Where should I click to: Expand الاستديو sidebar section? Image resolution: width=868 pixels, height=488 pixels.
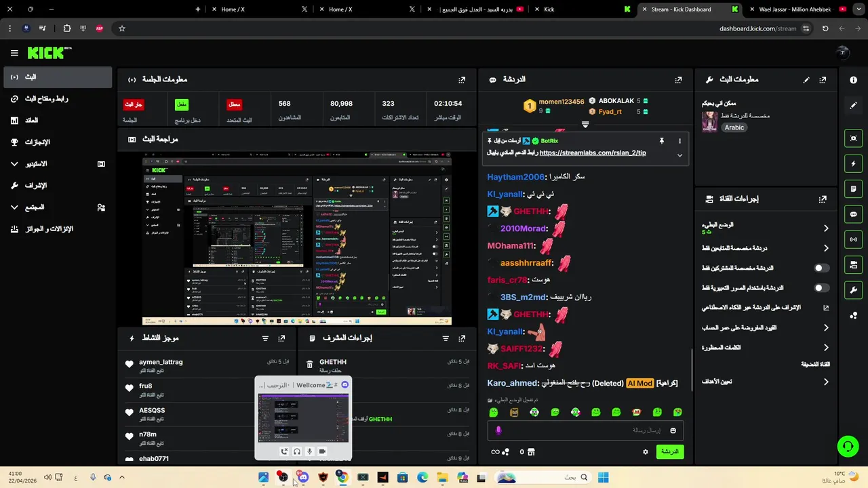(58, 164)
